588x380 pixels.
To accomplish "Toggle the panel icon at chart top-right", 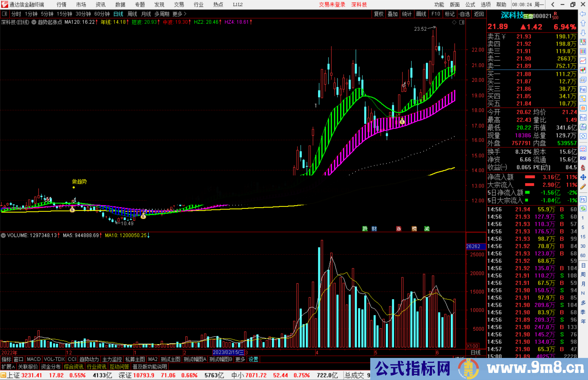I will point(462,22).
